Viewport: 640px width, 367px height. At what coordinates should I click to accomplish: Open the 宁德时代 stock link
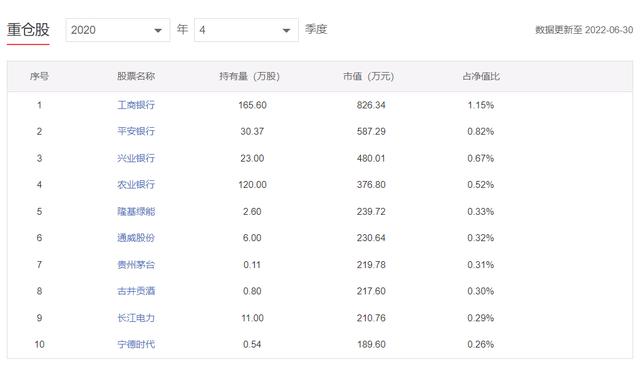(x=136, y=344)
